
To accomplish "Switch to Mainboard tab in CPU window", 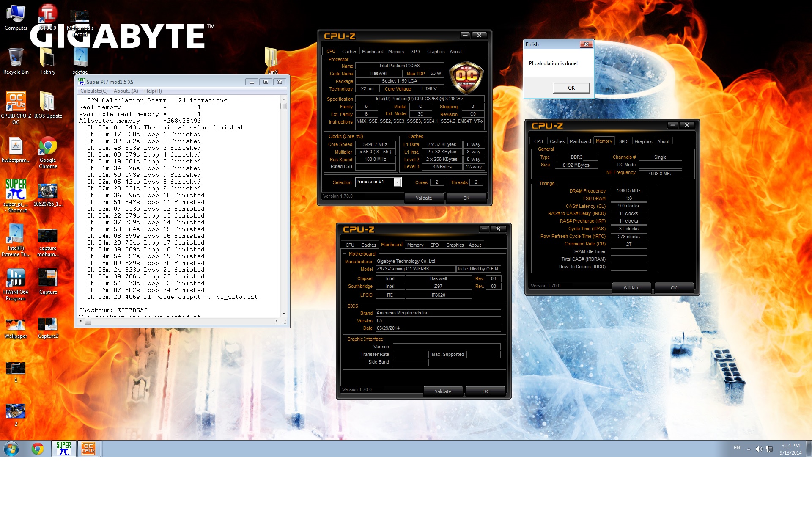I will click(373, 52).
